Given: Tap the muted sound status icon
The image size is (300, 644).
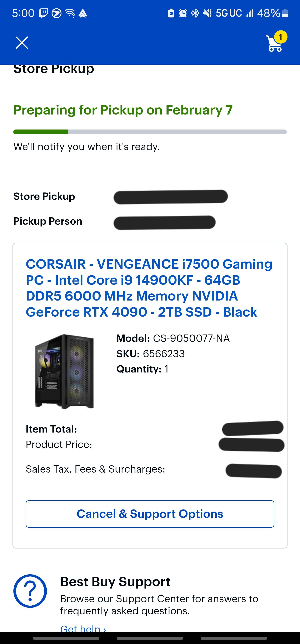Looking at the screenshot, I should 207,13.
